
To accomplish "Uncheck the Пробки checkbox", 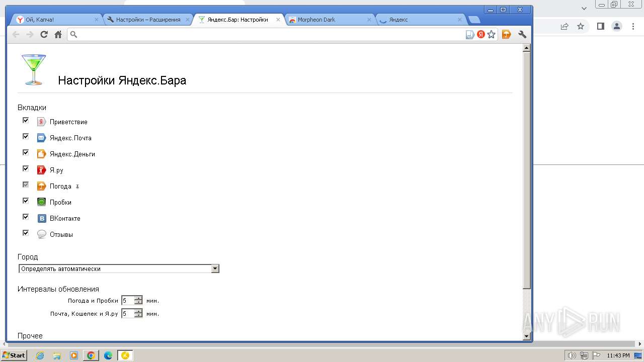I will (26, 201).
